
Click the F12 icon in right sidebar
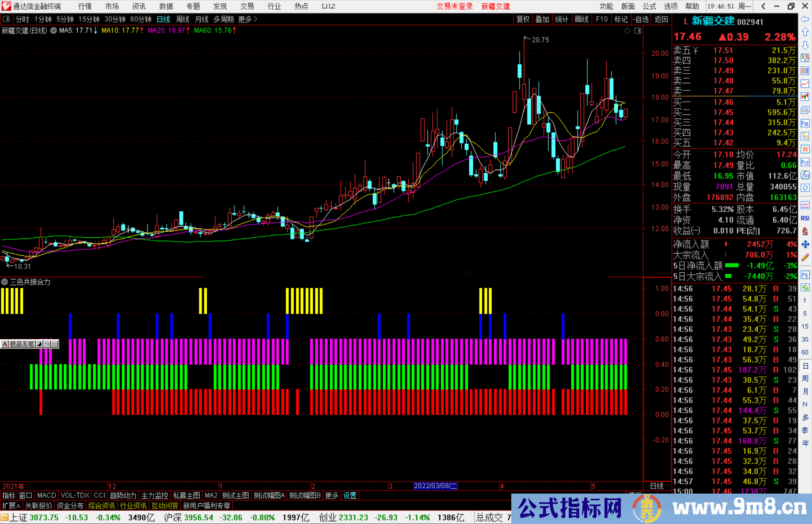(805, 162)
